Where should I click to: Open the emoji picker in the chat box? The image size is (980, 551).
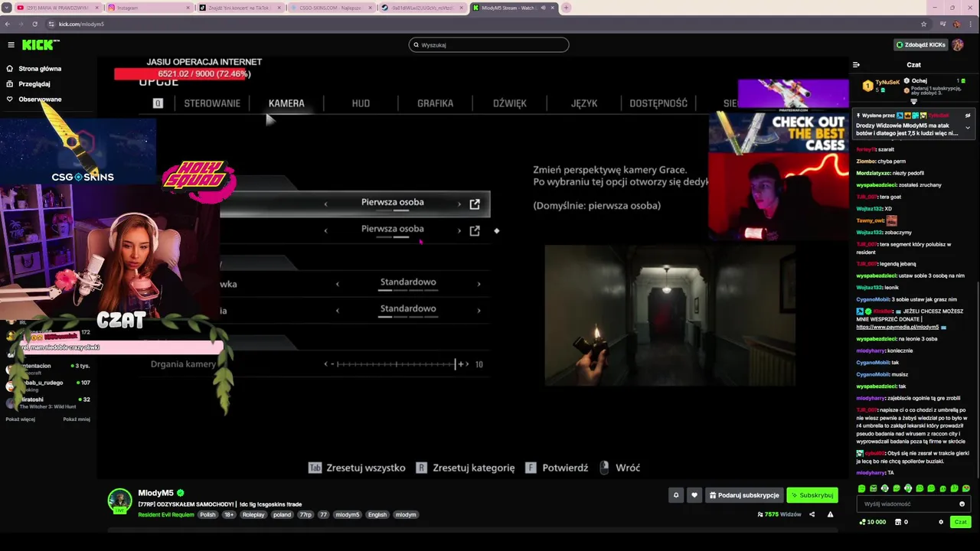[962, 504]
